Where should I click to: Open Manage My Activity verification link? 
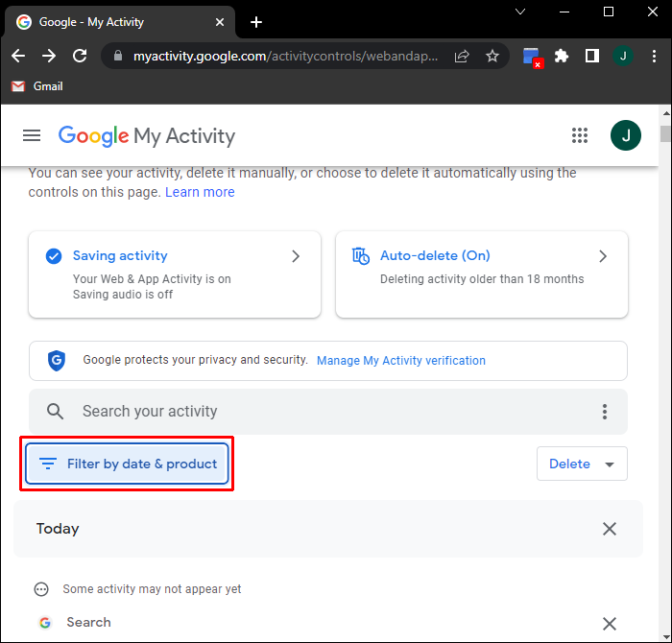[401, 361]
